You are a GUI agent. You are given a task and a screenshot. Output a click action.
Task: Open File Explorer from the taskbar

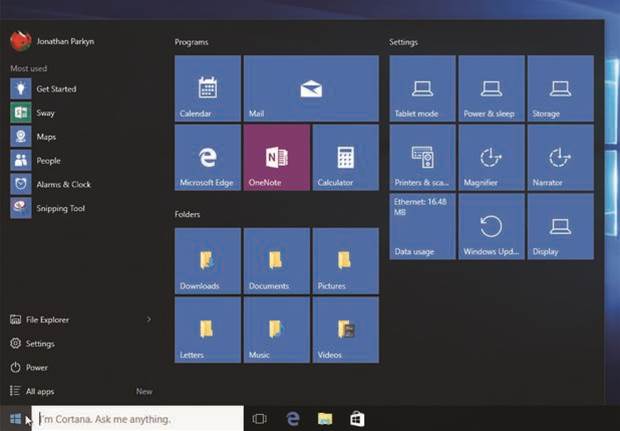coord(325,418)
